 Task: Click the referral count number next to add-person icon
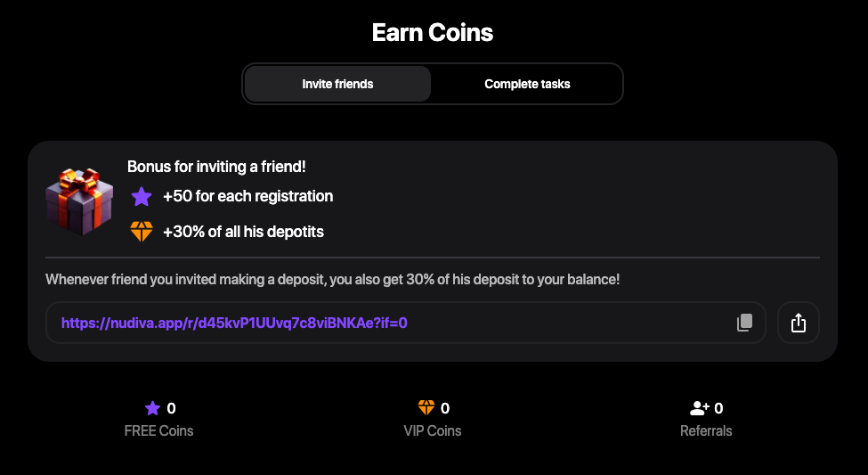click(x=719, y=408)
